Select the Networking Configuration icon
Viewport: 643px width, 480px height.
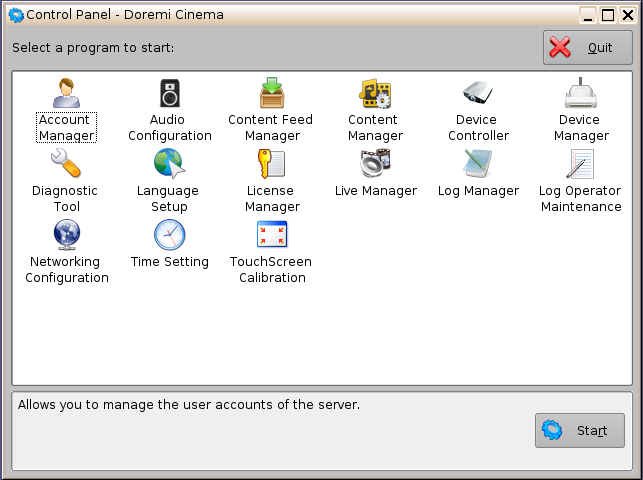click(x=66, y=234)
